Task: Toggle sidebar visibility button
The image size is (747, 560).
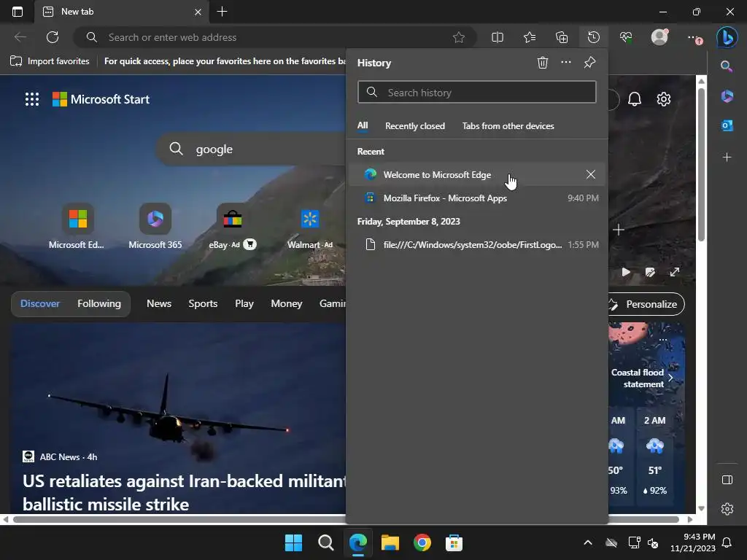Action: [727, 480]
